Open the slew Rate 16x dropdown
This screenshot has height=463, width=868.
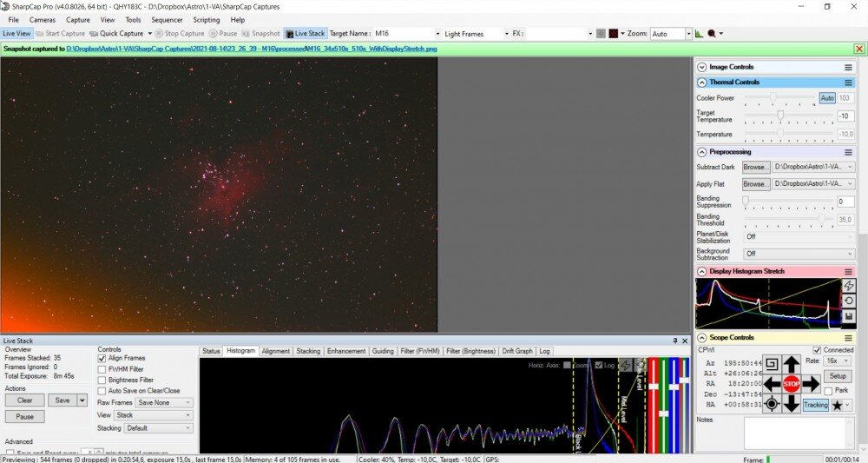coord(837,360)
